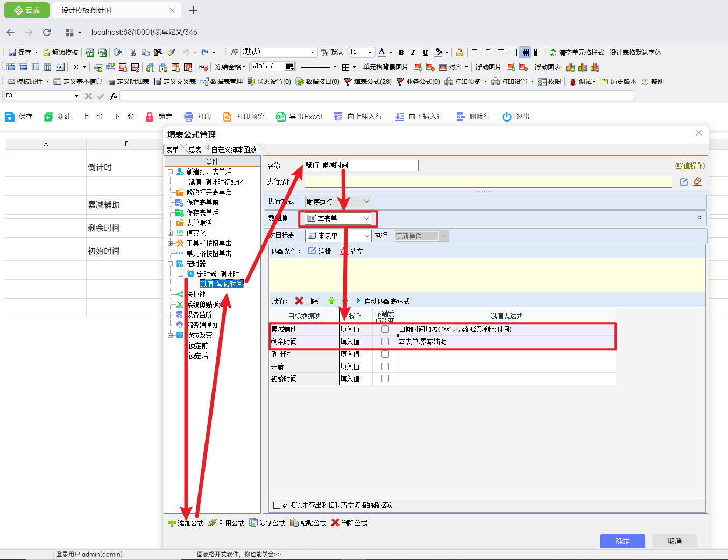Click the 确定 button
The width and height of the screenshot is (728, 560).
pos(622,541)
